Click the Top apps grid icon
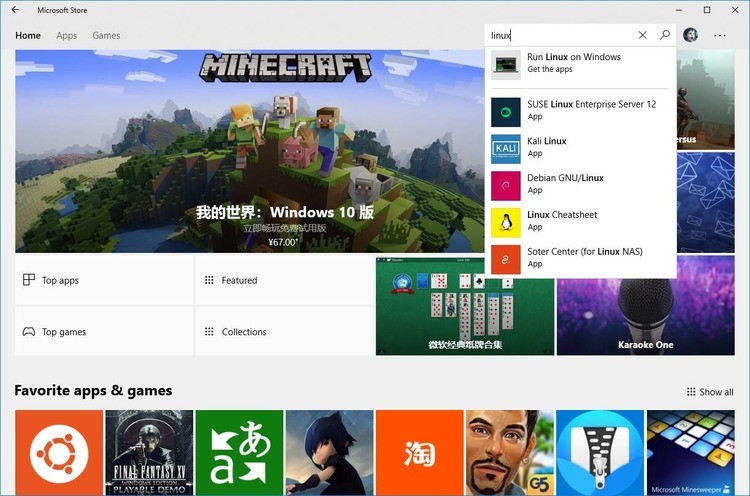750x496 pixels. (29, 280)
